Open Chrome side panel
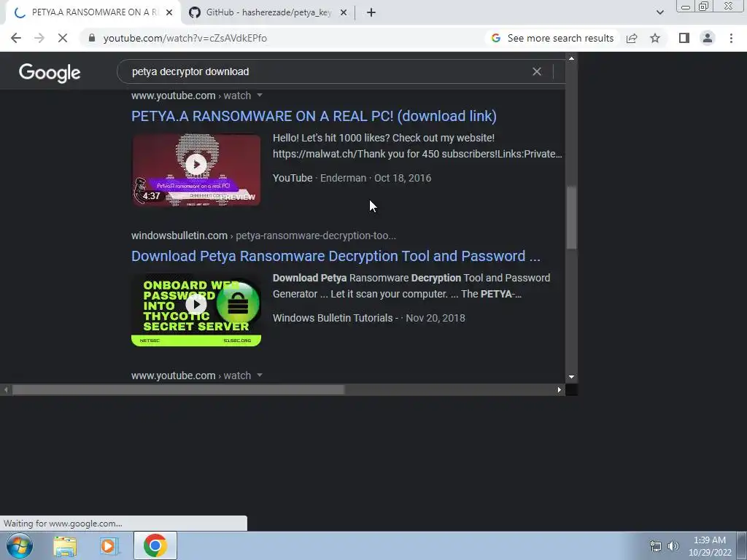 [684, 38]
